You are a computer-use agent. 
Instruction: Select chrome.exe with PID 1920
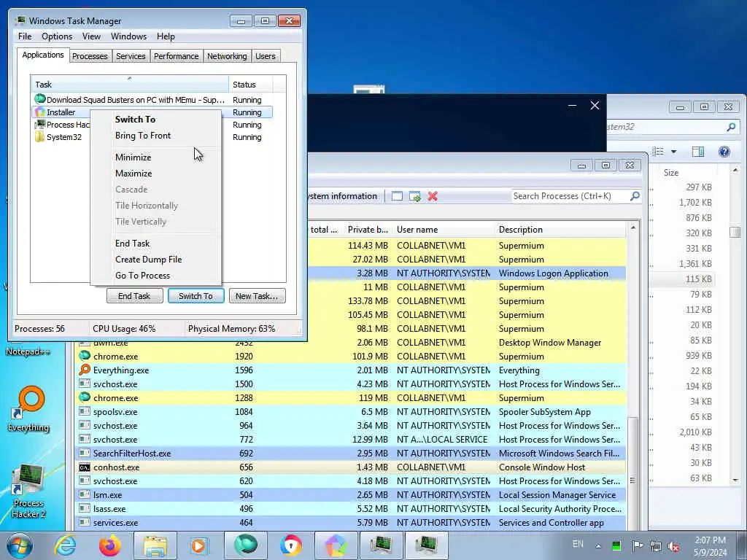[351, 357]
